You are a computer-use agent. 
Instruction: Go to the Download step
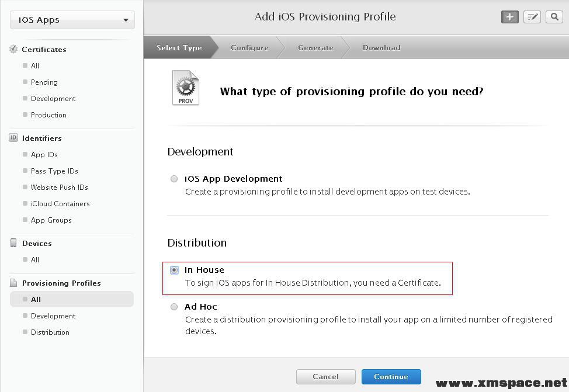[381, 47]
